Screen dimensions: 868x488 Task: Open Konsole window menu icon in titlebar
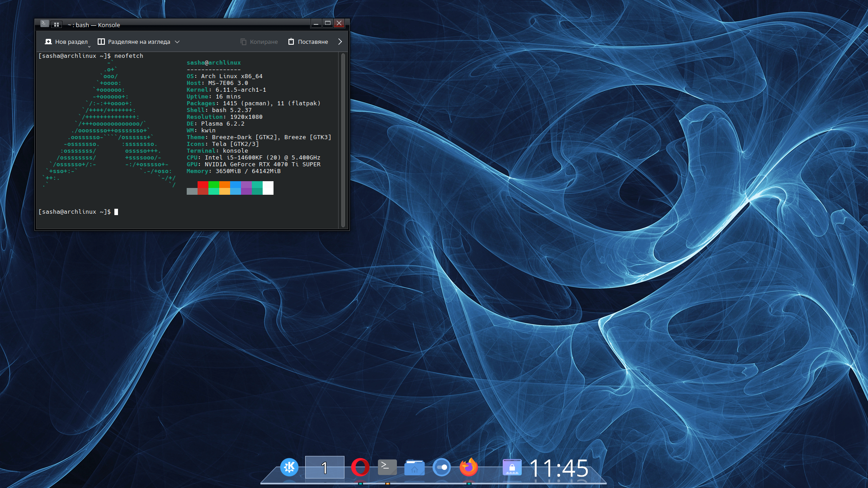44,23
